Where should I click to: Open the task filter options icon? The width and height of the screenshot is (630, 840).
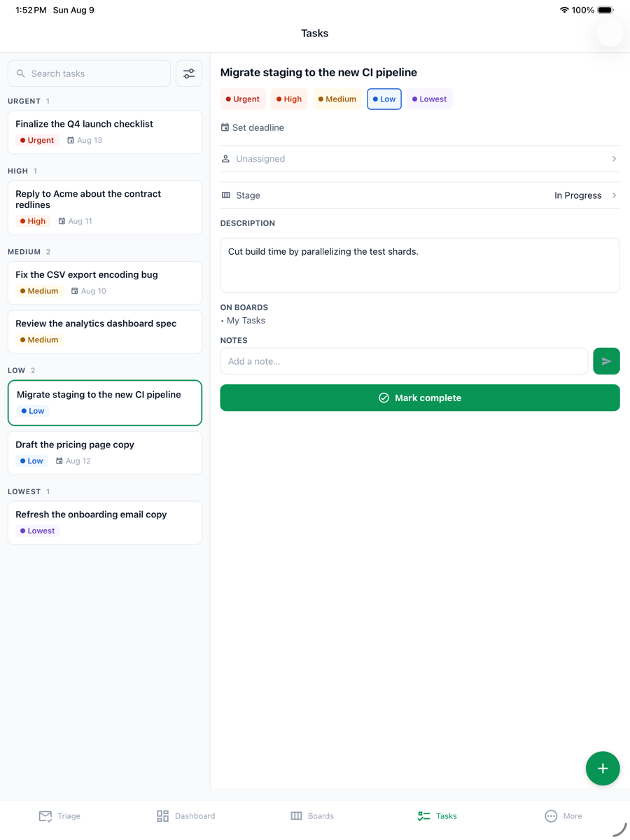point(189,73)
